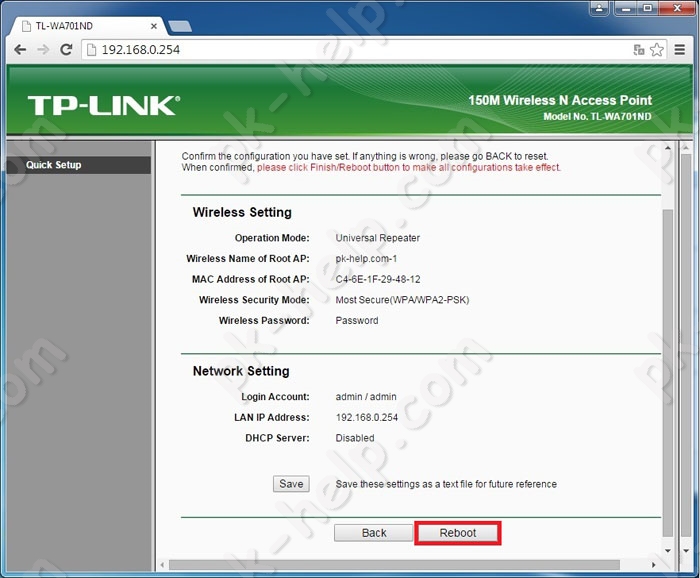Click the outer page scrollbar thumb
The image size is (700, 578).
[686, 345]
